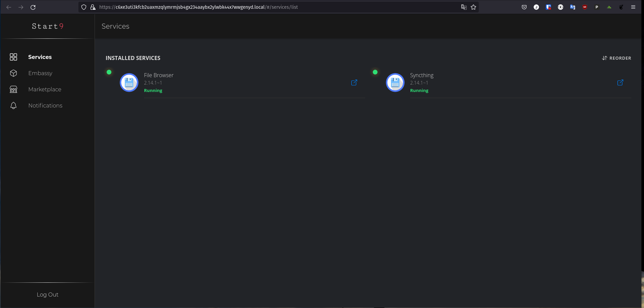644x308 pixels.
Task: Open the Syncthing service details
Action: pos(502,83)
